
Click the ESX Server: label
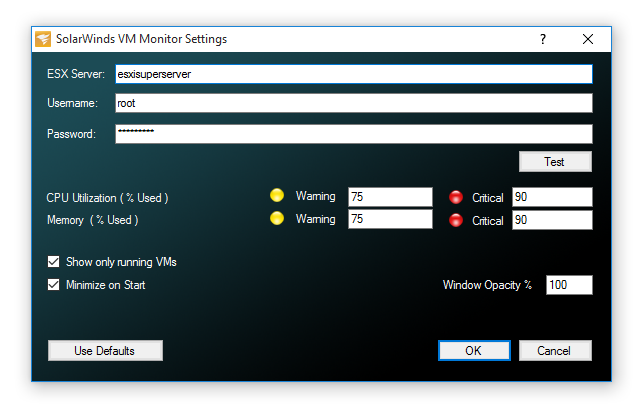pyautogui.click(x=76, y=74)
